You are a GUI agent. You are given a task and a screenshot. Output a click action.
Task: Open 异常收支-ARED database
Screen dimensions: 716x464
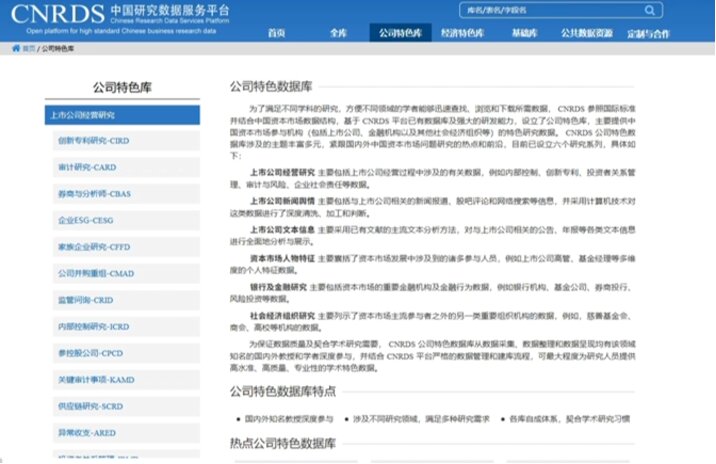pyautogui.click(x=126, y=432)
